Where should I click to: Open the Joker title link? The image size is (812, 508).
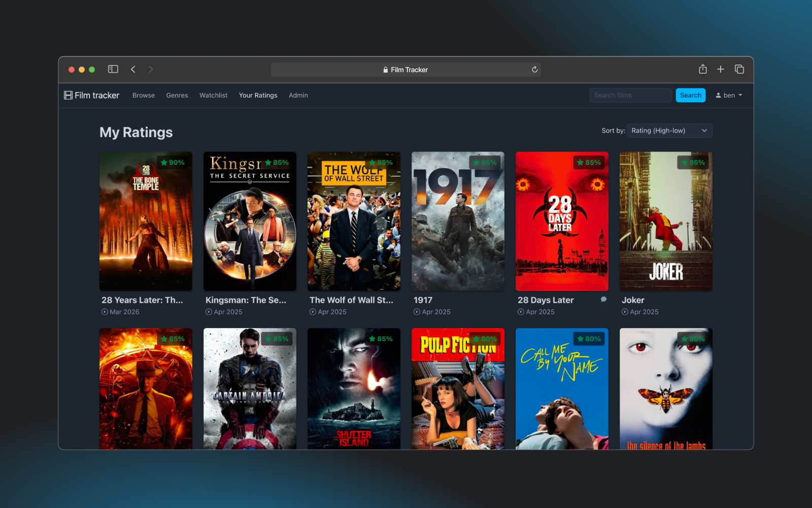[x=633, y=300]
